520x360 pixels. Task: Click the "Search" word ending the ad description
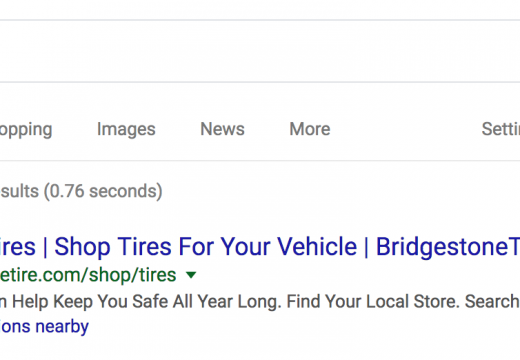tap(492, 302)
